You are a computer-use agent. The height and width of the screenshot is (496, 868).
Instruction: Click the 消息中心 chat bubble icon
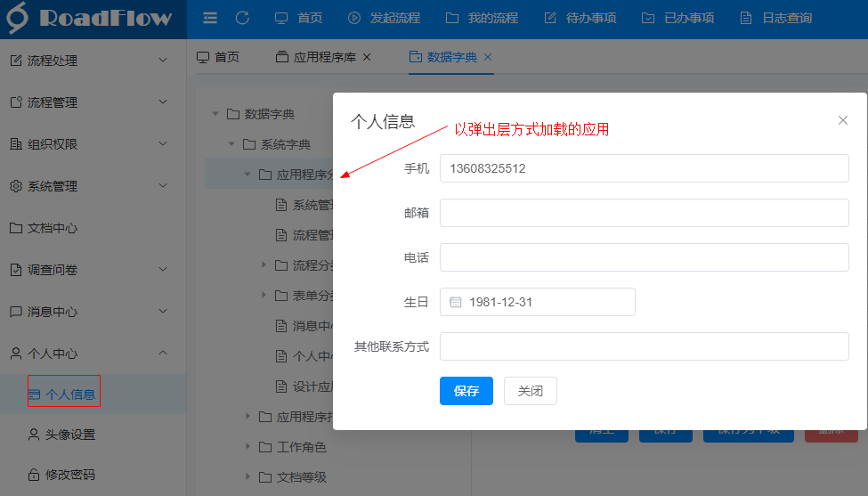pyautogui.click(x=16, y=312)
